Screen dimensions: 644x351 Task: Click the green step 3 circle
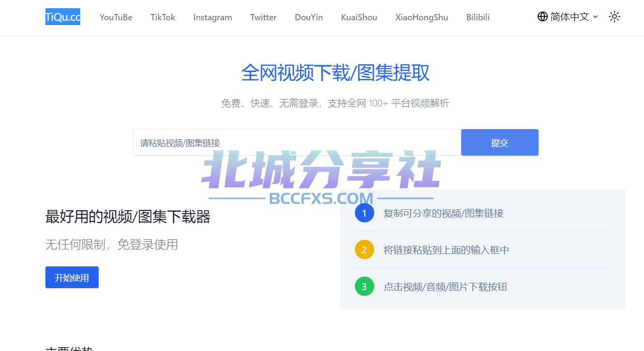tap(365, 286)
